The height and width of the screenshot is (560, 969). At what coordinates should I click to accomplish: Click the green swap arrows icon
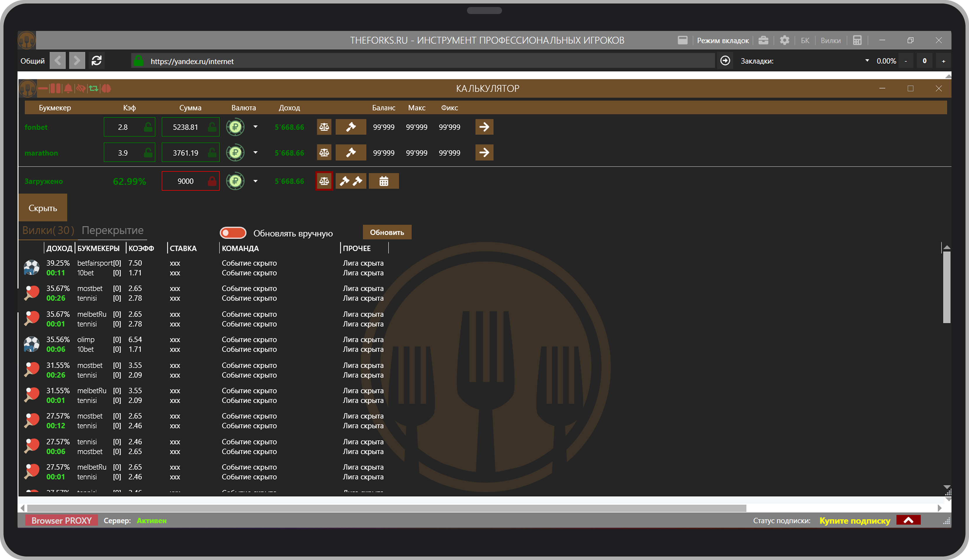coord(93,89)
